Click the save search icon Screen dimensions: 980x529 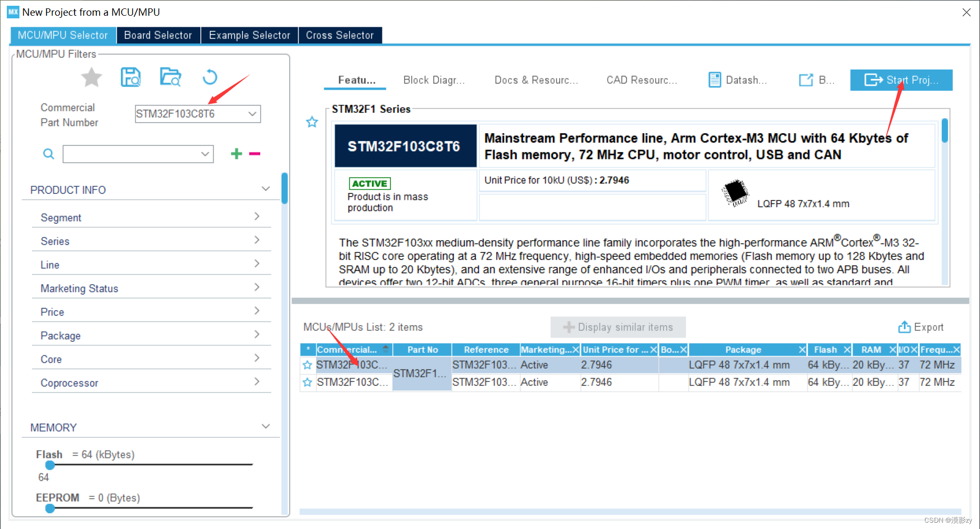click(x=131, y=77)
